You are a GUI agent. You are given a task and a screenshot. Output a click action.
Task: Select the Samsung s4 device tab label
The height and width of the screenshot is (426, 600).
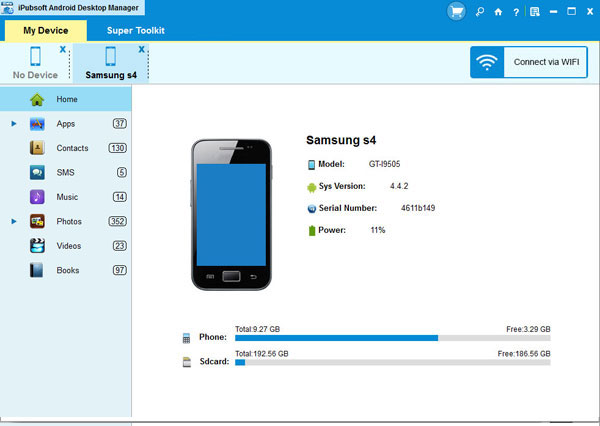click(111, 75)
